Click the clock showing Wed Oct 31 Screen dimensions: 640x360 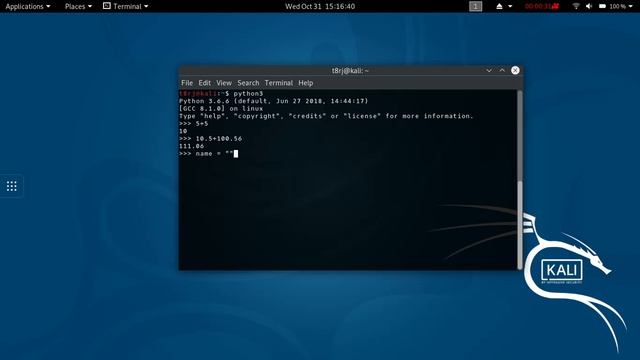[320, 6]
